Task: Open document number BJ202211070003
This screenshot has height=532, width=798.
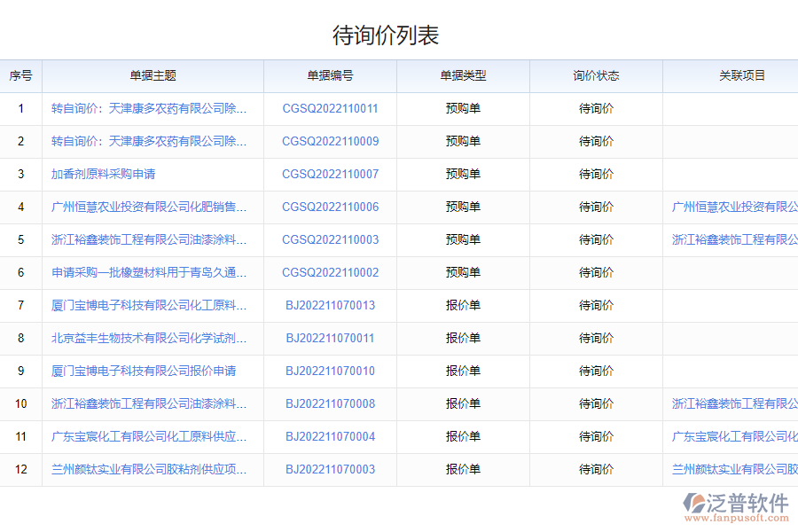Action: point(330,470)
